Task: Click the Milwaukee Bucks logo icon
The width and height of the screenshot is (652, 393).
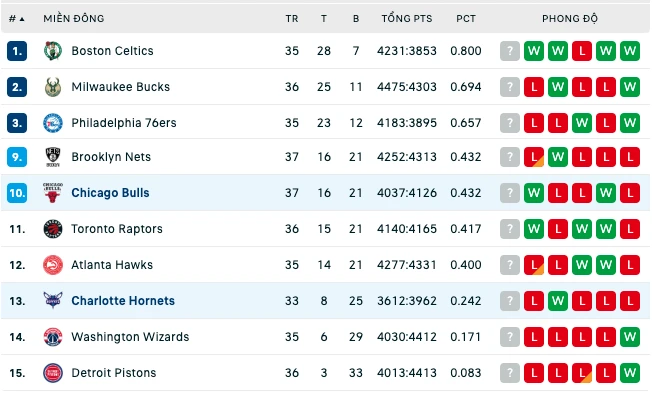Action: [x=53, y=87]
